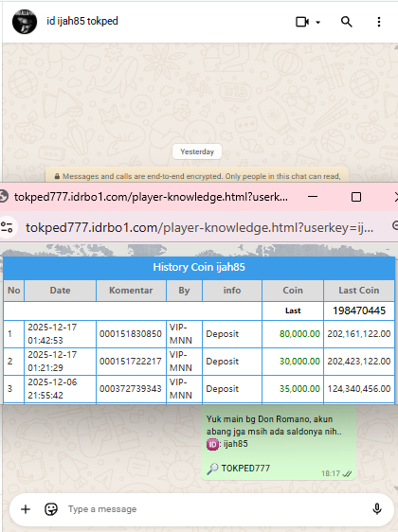
Task: View site information icon in address bar
Action: pos(7,227)
